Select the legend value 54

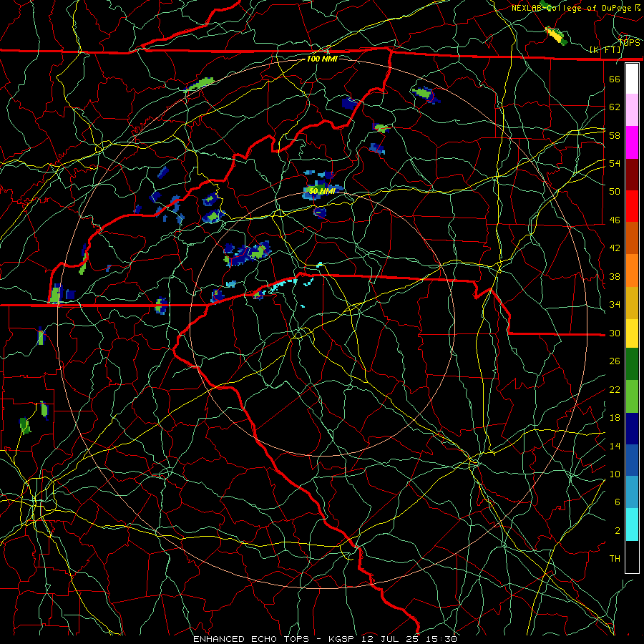click(615, 163)
